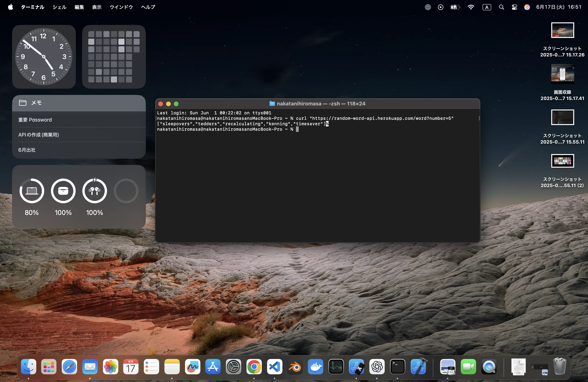Open Activity Monitor from the Dock
This screenshot has height=382, width=588.
336,367
